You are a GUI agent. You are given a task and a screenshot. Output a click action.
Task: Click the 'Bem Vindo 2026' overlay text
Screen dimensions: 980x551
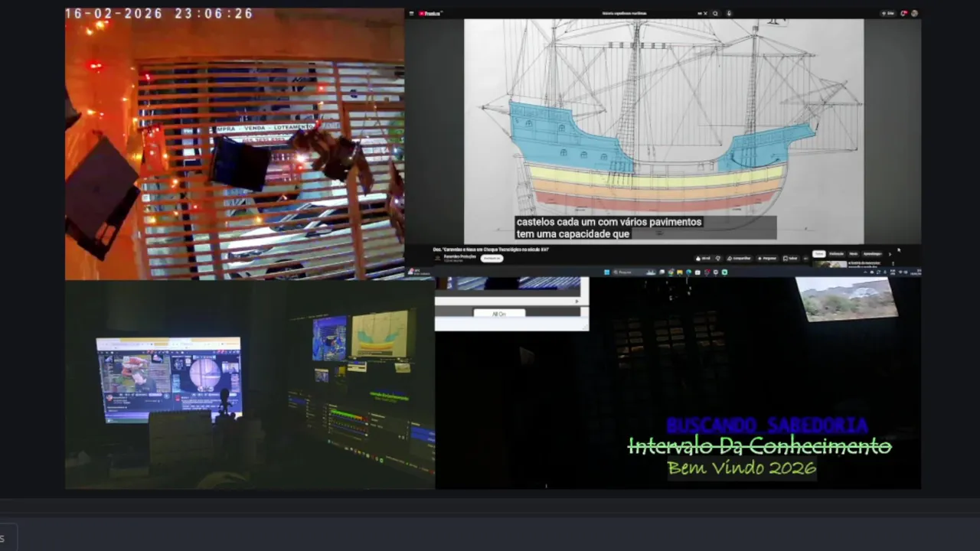click(x=741, y=468)
